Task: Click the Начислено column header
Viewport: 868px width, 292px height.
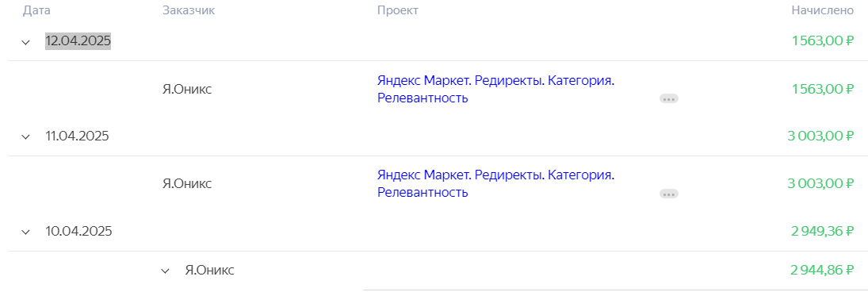Action: click(823, 10)
